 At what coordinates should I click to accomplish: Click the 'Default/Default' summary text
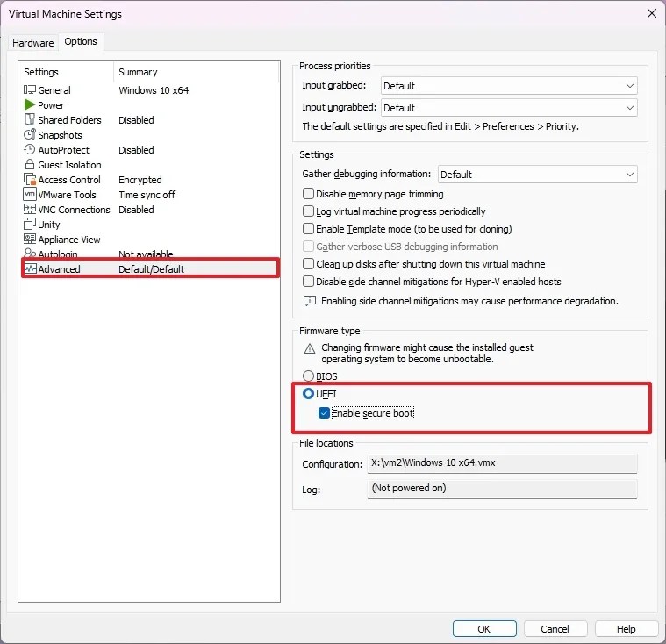click(x=151, y=268)
